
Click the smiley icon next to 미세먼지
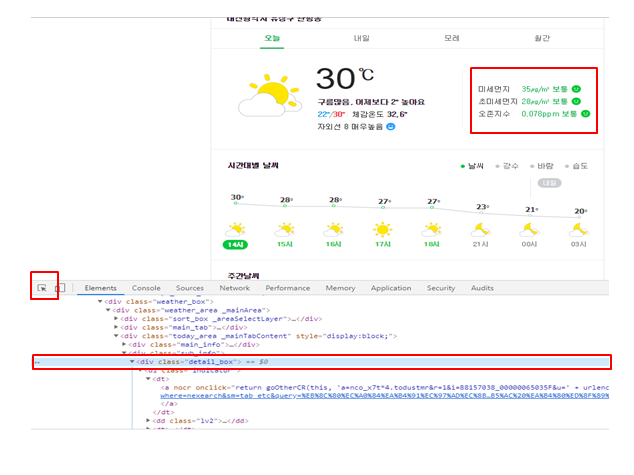point(576,89)
